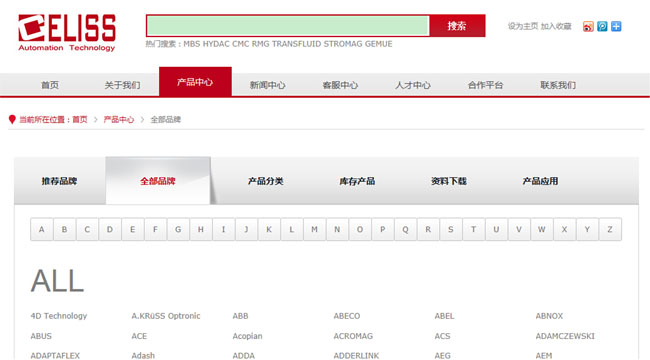Select hot search term STROMAG
The height and width of the screenshot is (360, 650).
pos(343,44)
